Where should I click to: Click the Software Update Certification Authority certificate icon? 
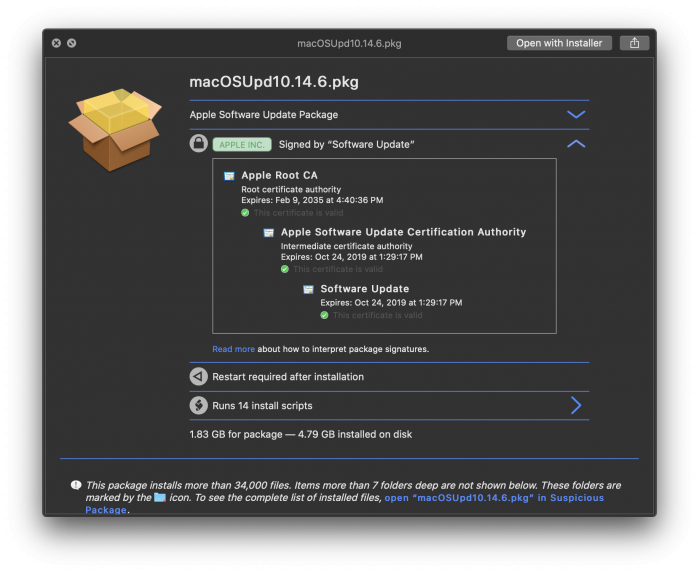(x=269, y=232)
